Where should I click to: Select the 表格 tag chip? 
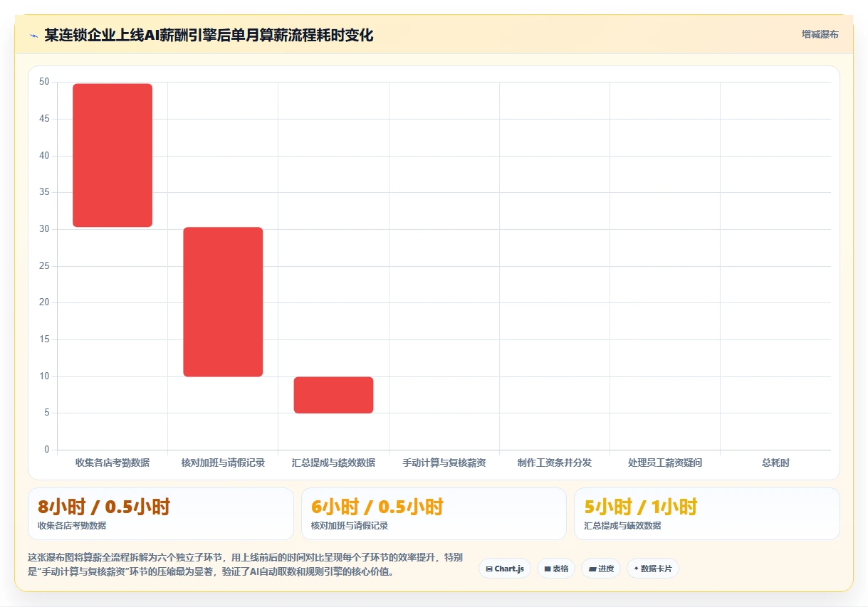556,569
